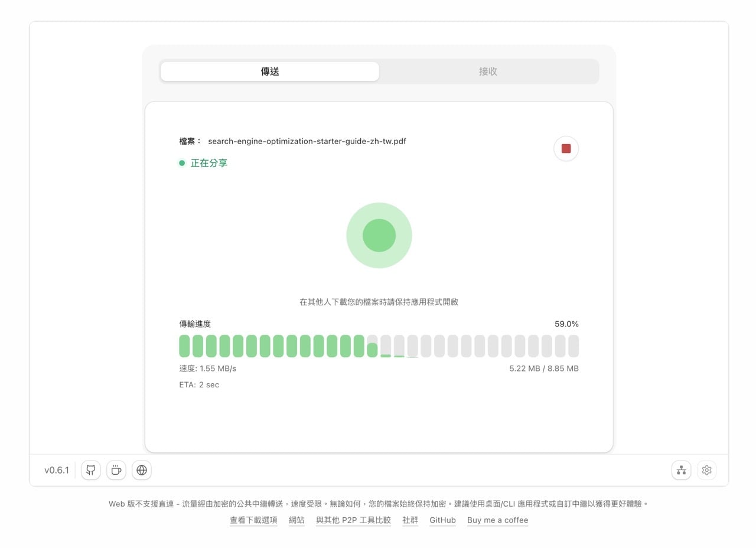Click the 59.0% progress value
Screen dimensions: 756x548
(566, 324)
